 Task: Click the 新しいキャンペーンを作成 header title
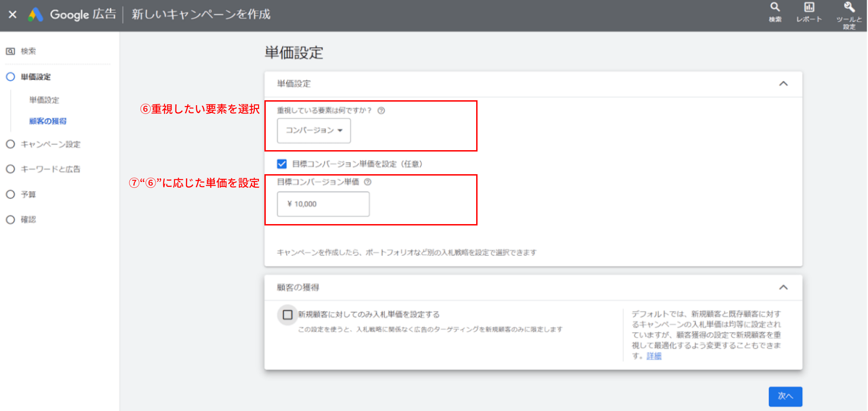click(x=201, y=15)
